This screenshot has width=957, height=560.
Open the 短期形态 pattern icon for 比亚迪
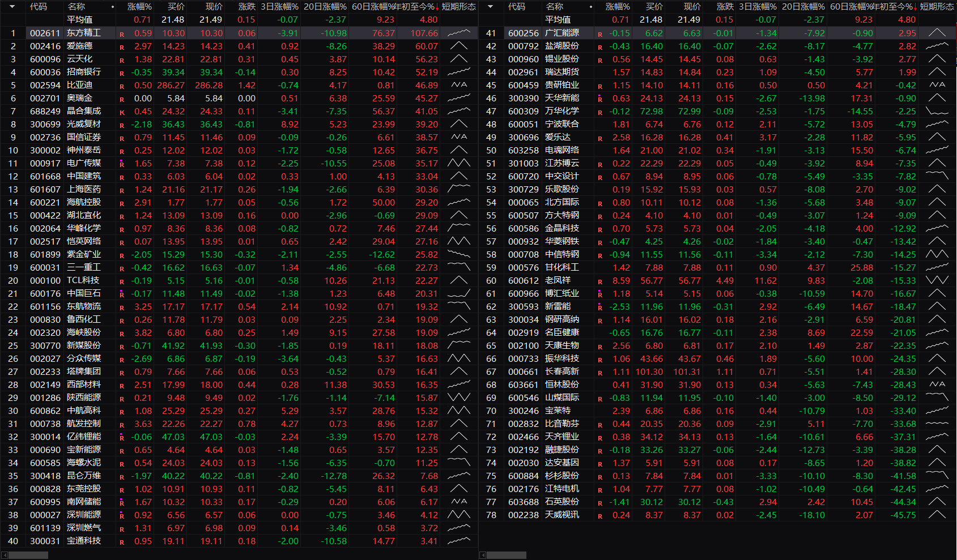459,85
